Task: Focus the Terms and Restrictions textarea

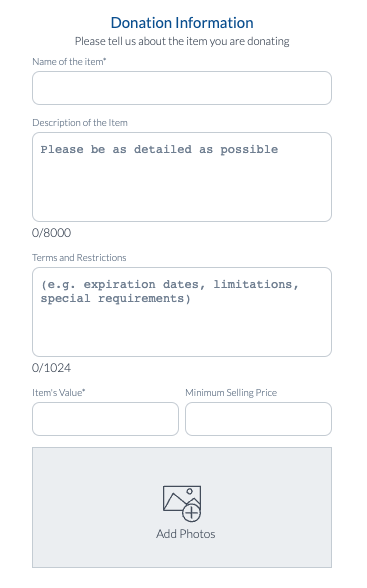Action: [182, 312]
